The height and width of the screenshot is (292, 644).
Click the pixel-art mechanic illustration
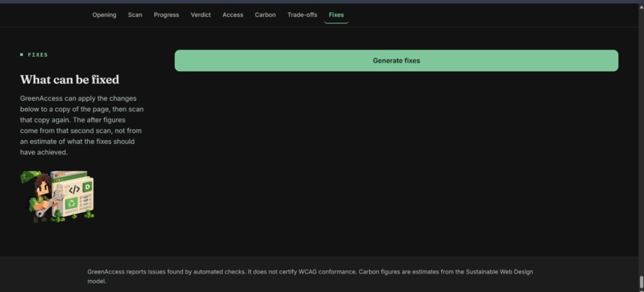(x=57, y=197)
